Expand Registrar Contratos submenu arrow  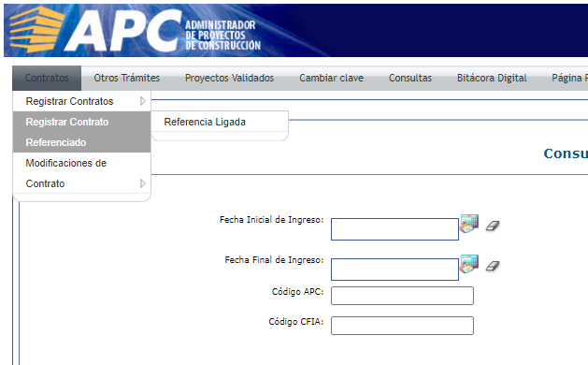tap(142, 101)
